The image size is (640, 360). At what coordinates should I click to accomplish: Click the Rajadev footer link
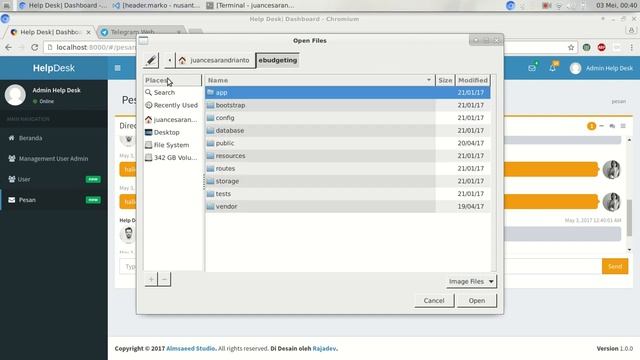[x=324, y=349]
